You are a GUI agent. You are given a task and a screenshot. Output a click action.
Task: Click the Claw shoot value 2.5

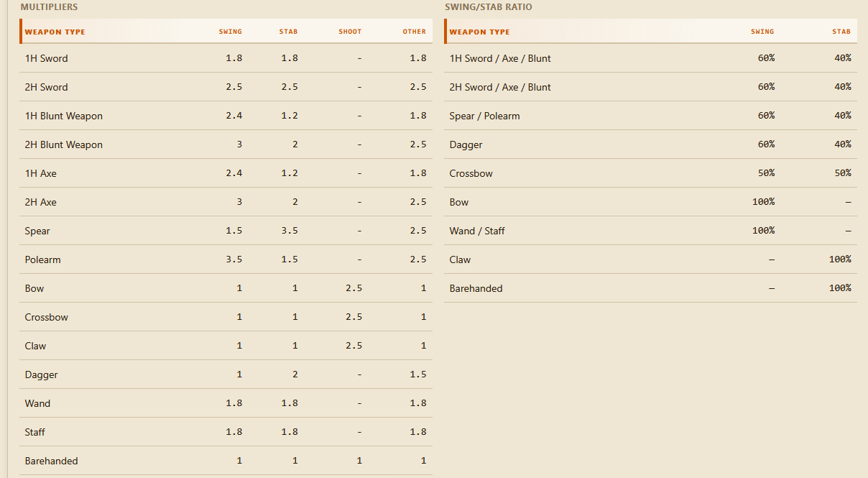[354, 346]
